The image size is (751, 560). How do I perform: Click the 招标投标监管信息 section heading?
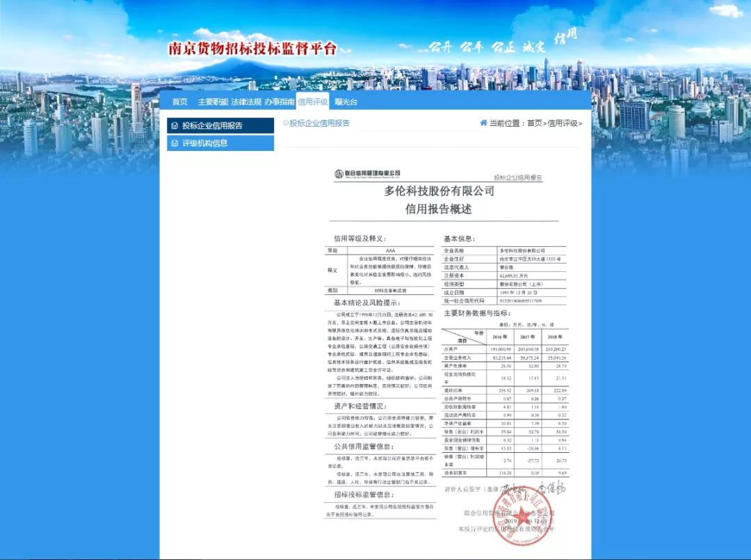364,495
